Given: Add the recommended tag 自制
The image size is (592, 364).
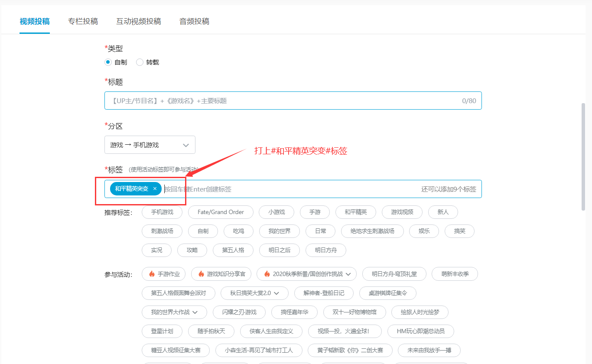Looking at the screenshot, I should click(x=203, y=231).
